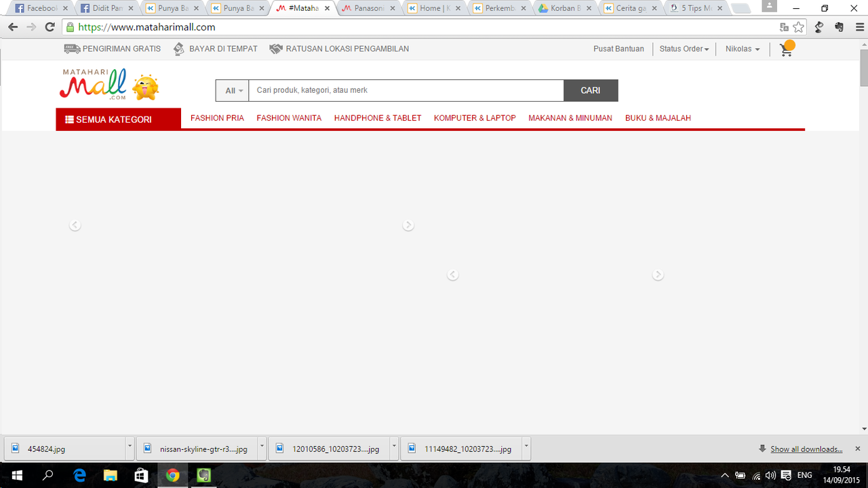
Task: Close the Panasonic tab
Action: pyautogui.click(x=393, y=9)
